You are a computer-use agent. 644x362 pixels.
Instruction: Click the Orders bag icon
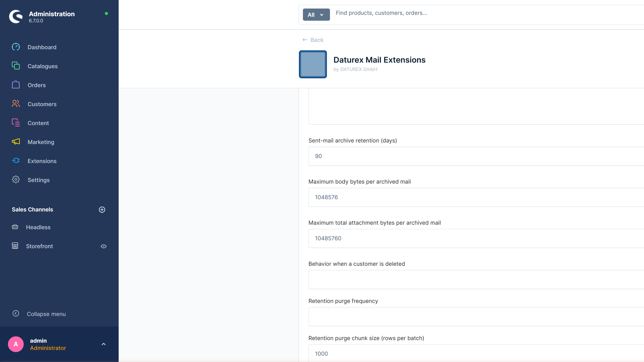tap(16, 85)
